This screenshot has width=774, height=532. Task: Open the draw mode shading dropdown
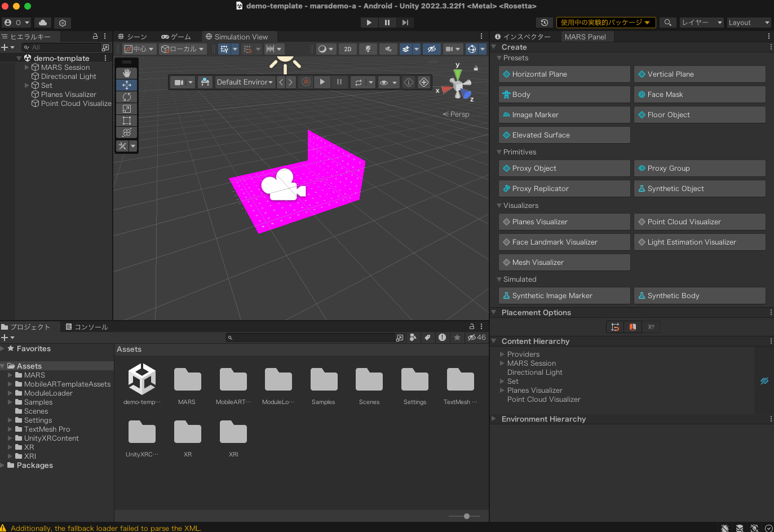(326, 49)
